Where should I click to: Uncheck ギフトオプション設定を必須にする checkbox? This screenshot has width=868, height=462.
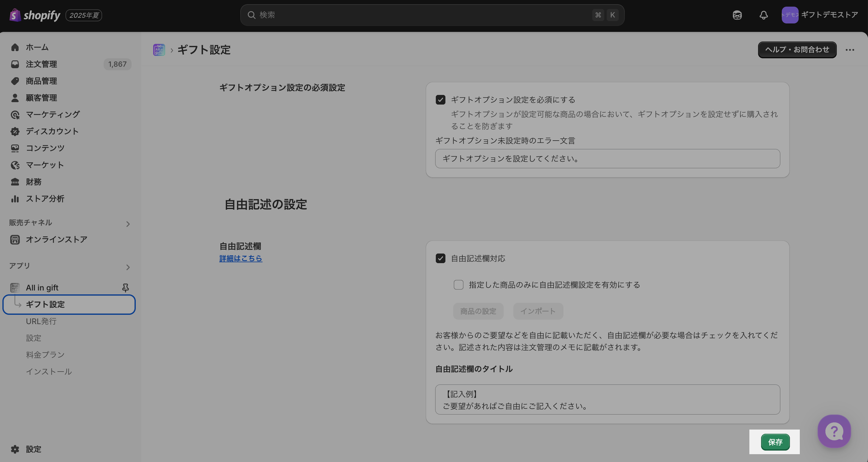coord(440,100)
